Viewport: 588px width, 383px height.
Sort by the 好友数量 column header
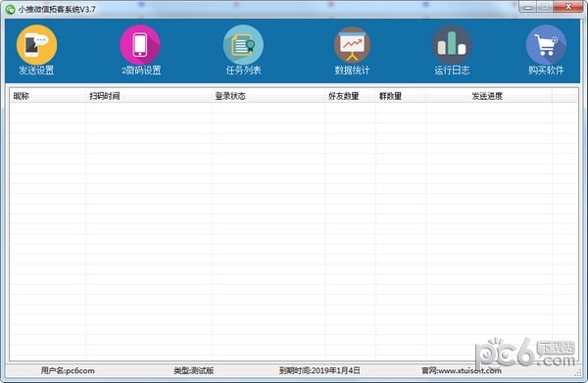pos(351,96)
